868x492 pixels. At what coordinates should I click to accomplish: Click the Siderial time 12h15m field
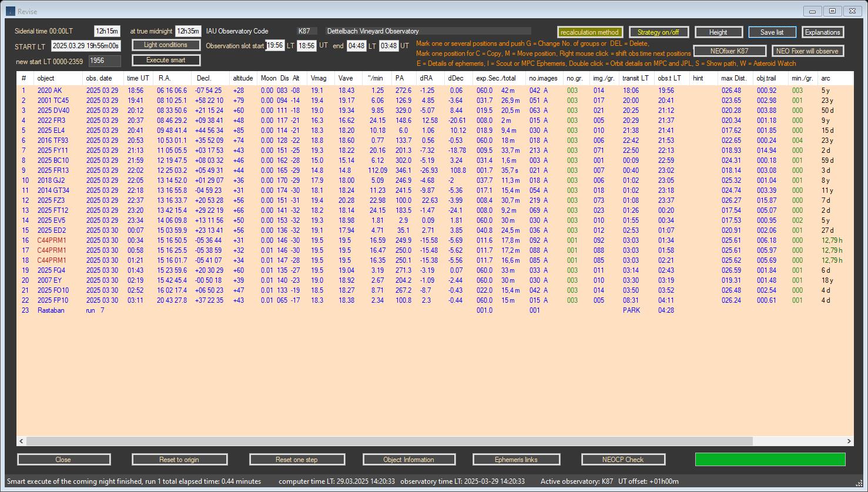pos(107,31)
